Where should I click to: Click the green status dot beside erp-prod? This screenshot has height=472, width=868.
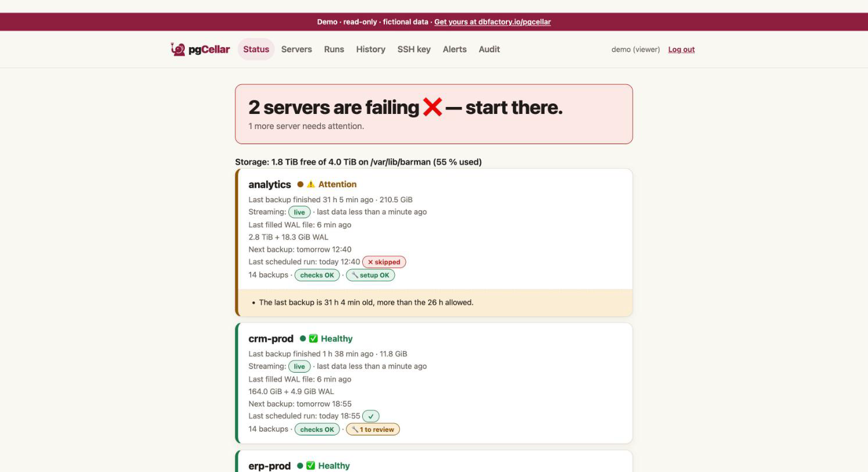click(x=300, y=466)
